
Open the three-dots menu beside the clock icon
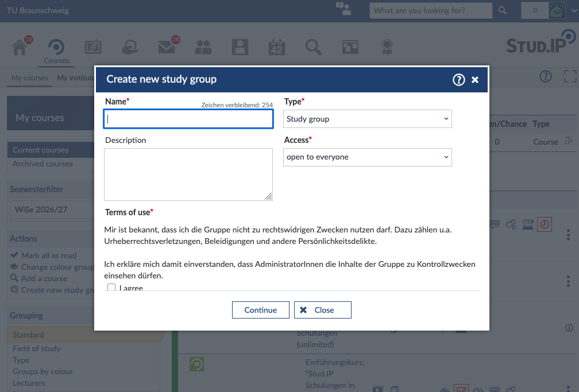click(x=568, y=235)
